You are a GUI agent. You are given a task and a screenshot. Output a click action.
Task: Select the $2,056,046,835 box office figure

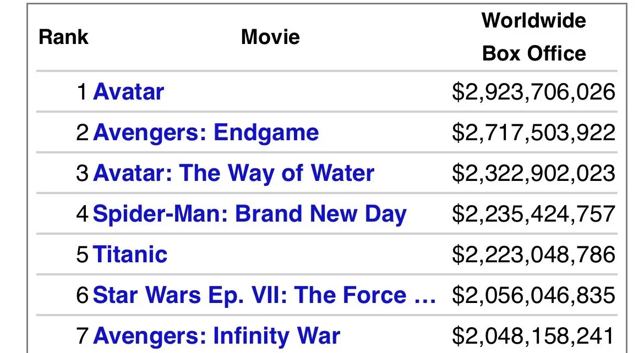pos(533,295)
